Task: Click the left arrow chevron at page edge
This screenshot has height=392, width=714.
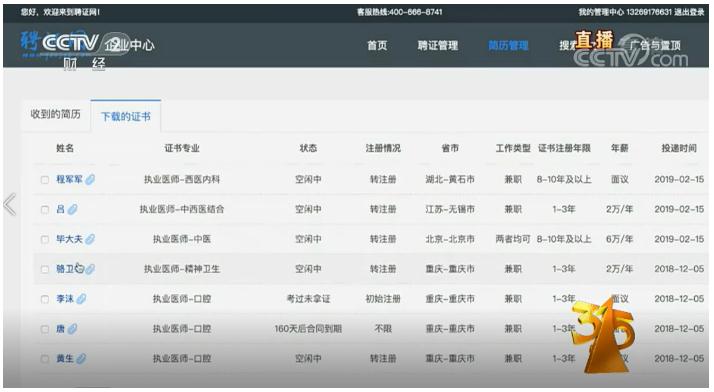Action: (10, 204)
